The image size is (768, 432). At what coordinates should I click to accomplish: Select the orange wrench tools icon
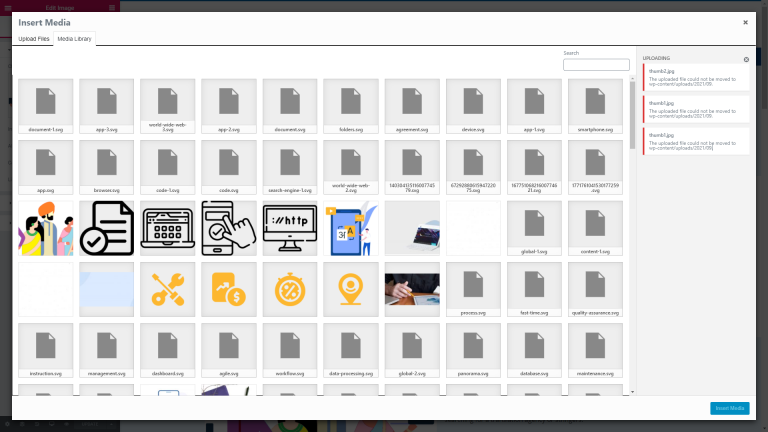(168, 289)
